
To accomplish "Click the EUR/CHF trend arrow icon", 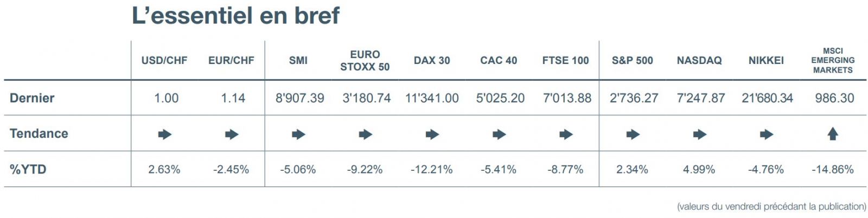I will coord(232,134).
